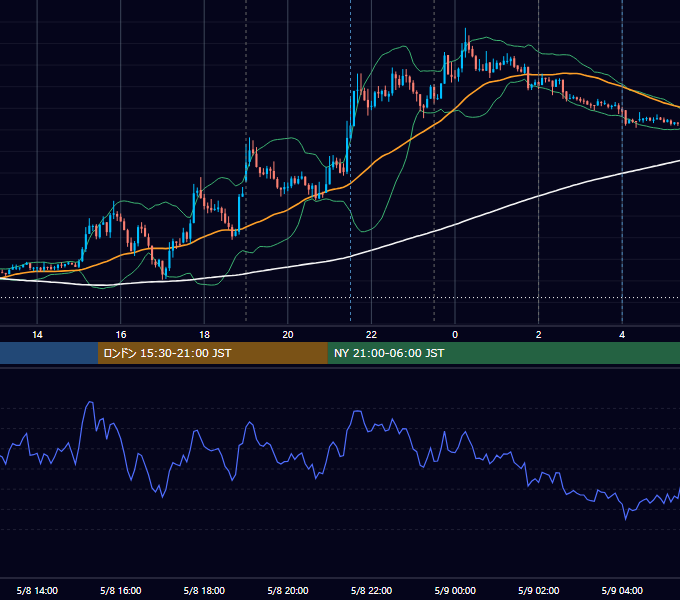This screenshot has height=600, width=680.
Task: Click the 4 hour axis label
Action: tap(622, 335)
